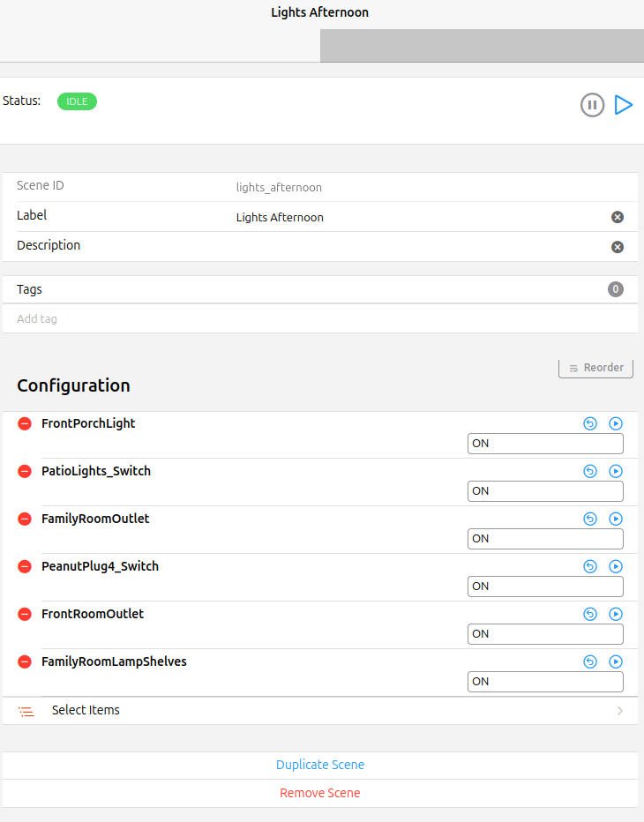Screen dimensions: 644x822
Task: Run the Lights Afternoon scene with play icon
Action: pos(624,105)
